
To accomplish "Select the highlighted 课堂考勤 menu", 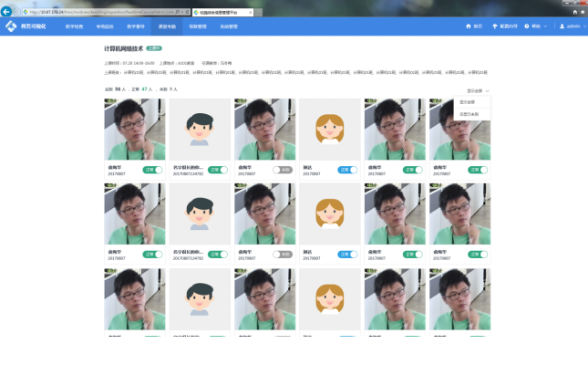I will pos(167,26).
